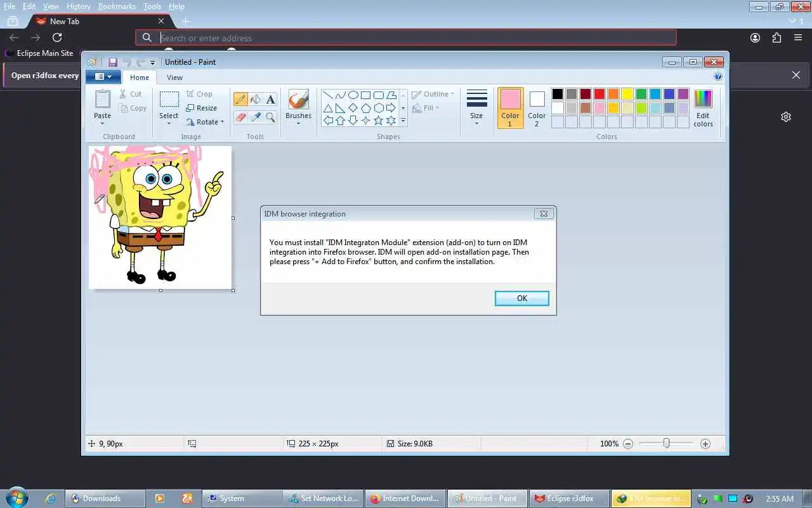Activate Color 2 selector
812x508 pixels.
pyautogui.click(x=537, y=108)
